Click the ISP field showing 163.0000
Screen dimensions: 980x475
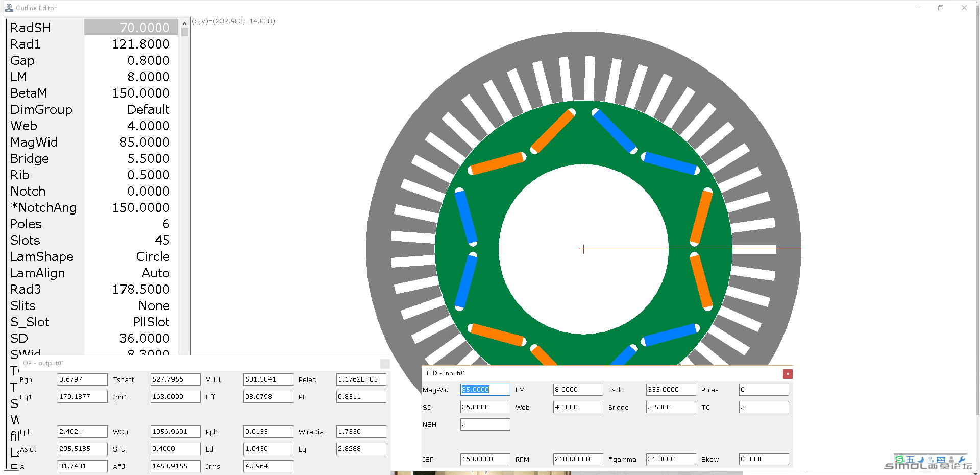click(x=485, y=459)
